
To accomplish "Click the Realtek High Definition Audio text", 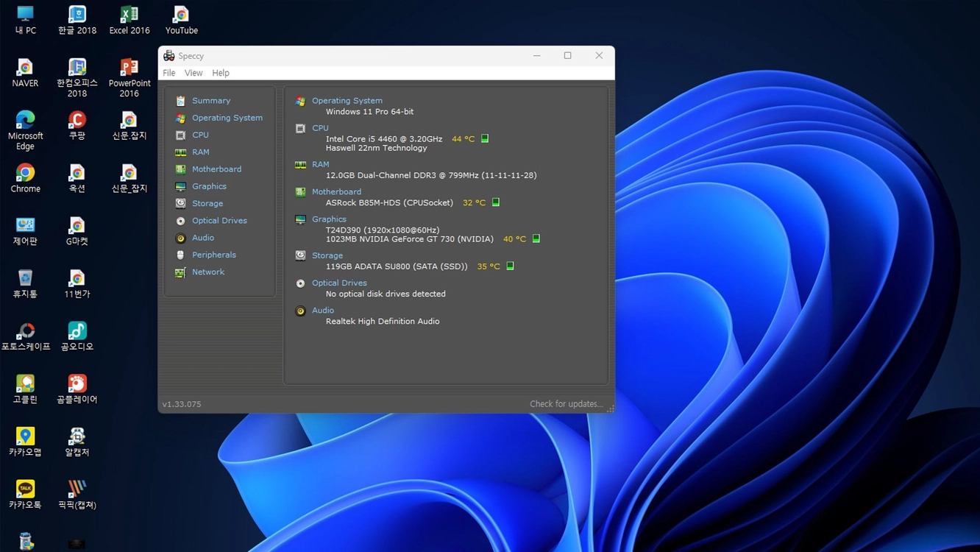I will (383, 322).
